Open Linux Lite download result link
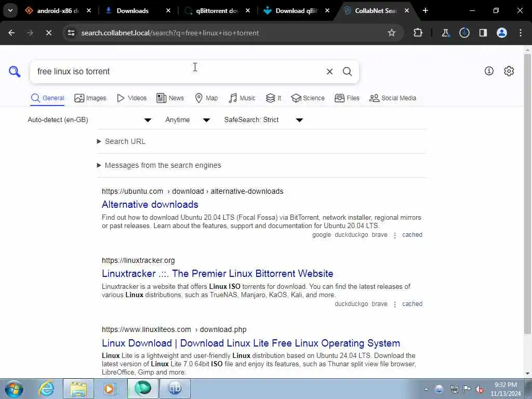 (251, 343)
